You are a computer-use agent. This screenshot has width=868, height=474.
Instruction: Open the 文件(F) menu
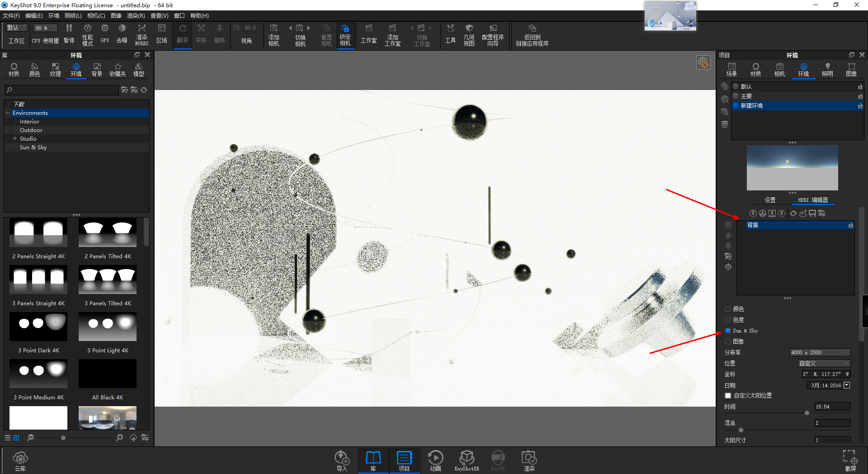pyautogui.click(x=11, y=16)
